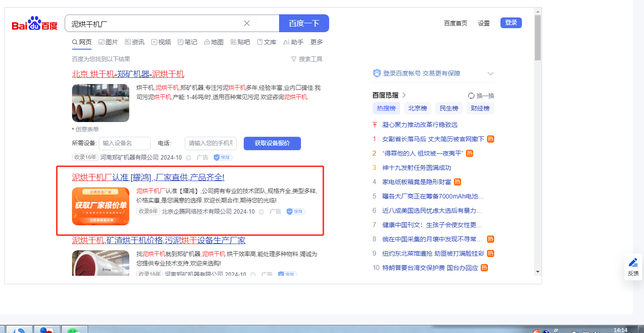This screenshot has height=333, width=644.
Task: Switch to the 视频 search tab
Action: coord(161,42)
